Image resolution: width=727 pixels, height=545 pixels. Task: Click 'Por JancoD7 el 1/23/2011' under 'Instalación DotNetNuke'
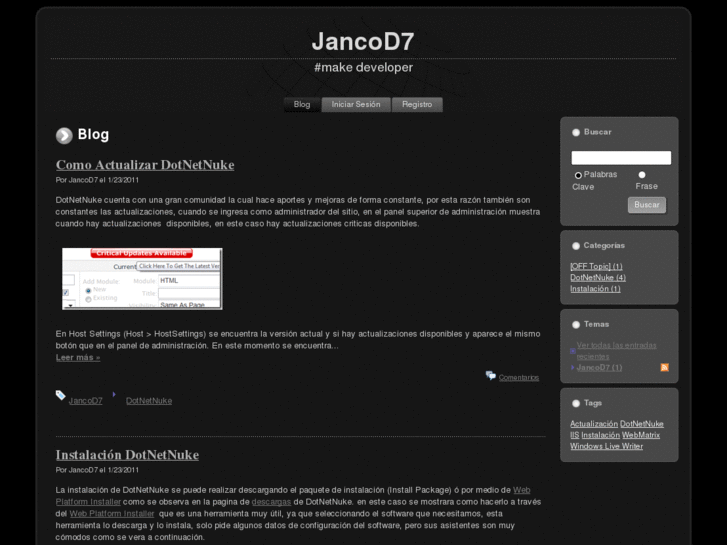tap(97, 470)
